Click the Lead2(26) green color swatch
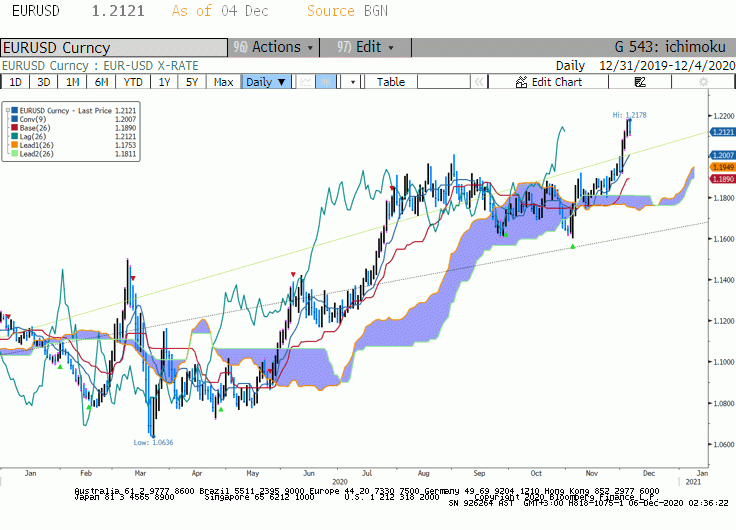 [15, 154]
